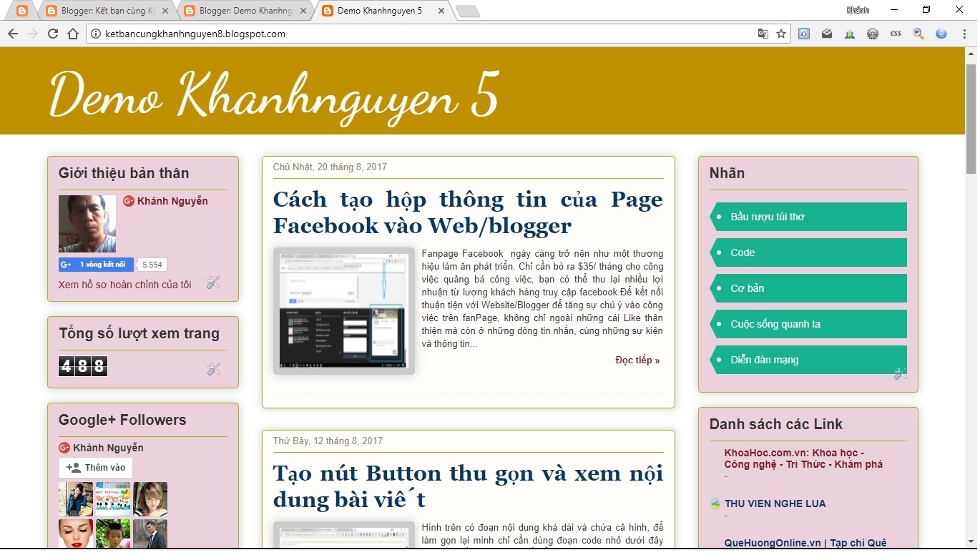The width and height of the screenshot is (980, 555).
Task: Open the IP magnifier extension icon
Action: (918, 34)
